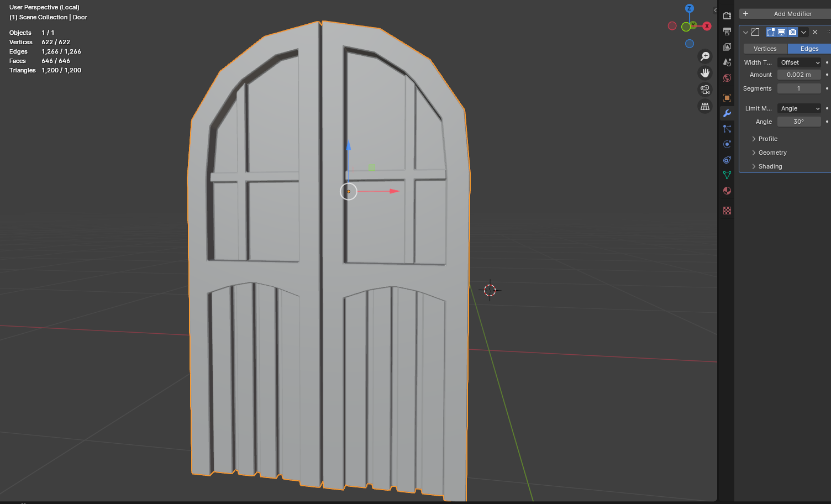Click the red X move gizmo arrow
This screenshot has width=831, height=504.
coord(394,191)
